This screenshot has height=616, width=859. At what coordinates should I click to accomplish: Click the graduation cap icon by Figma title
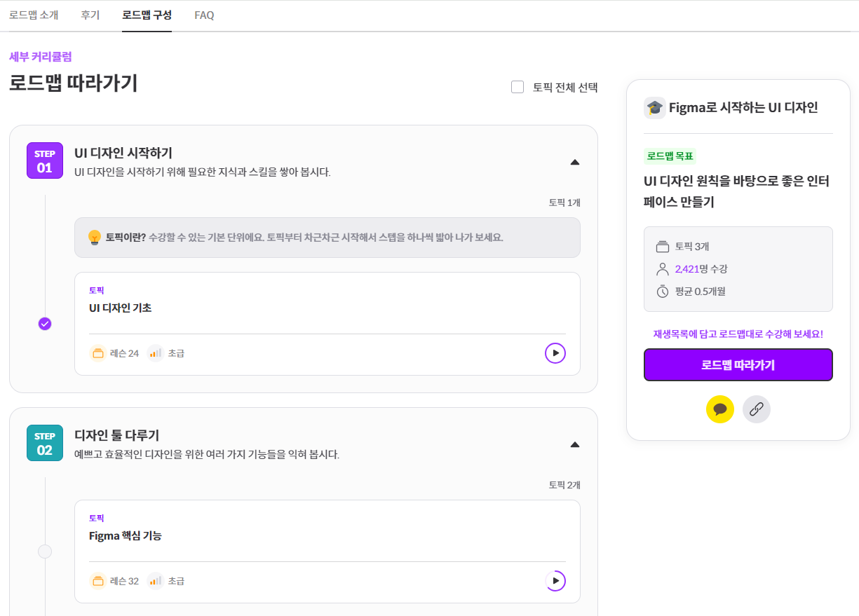click(655, 108)
